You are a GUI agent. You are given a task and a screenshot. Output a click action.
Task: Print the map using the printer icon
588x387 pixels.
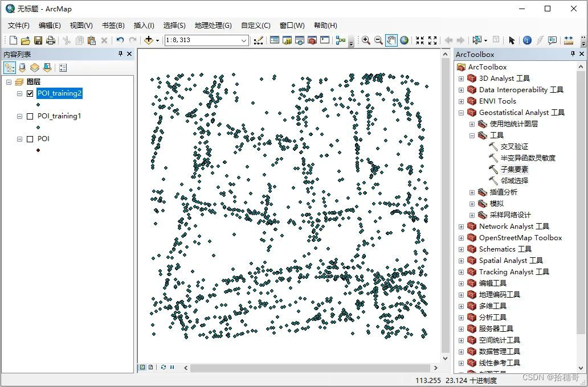pyautogui.click(x=50, y=40)
